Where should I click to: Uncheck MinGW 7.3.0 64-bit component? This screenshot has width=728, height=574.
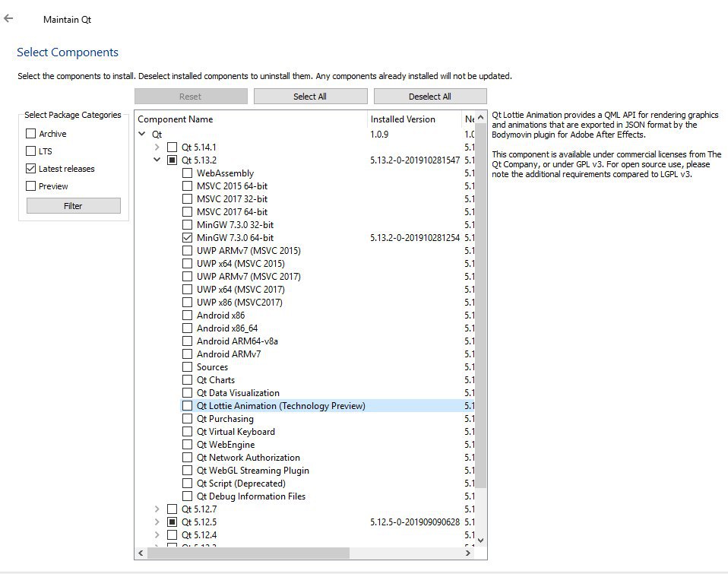coord(187,238)
